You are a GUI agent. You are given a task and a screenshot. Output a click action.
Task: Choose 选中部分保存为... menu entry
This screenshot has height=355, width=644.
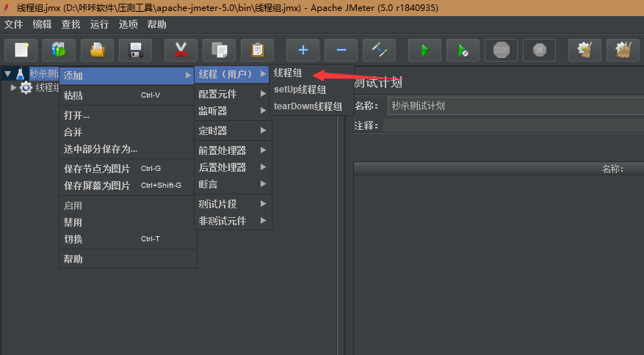pyautogui.click(x=127, y=149)
